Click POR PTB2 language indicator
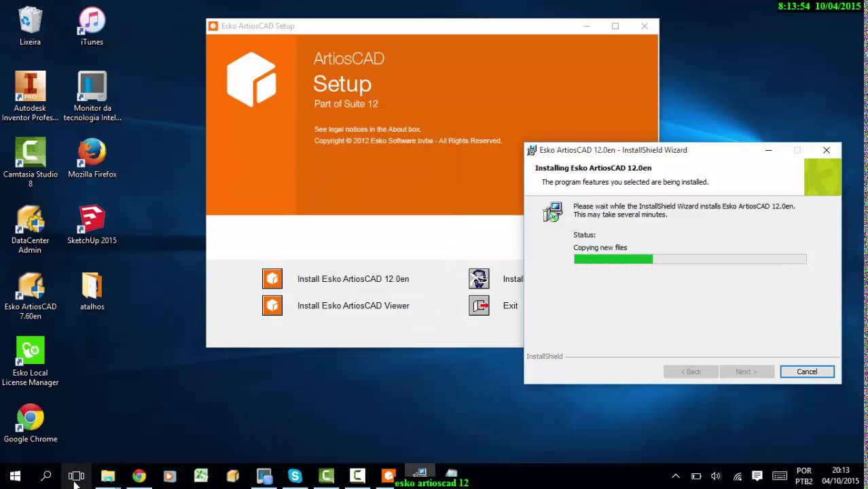The height and width of the screenshot is (489, 868). [804, 476]
